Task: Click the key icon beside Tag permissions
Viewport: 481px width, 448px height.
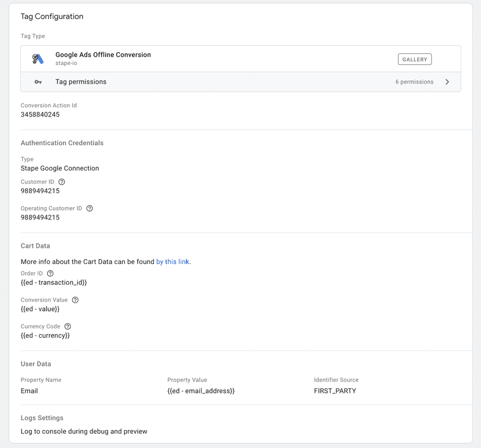Action: [37, 82]
